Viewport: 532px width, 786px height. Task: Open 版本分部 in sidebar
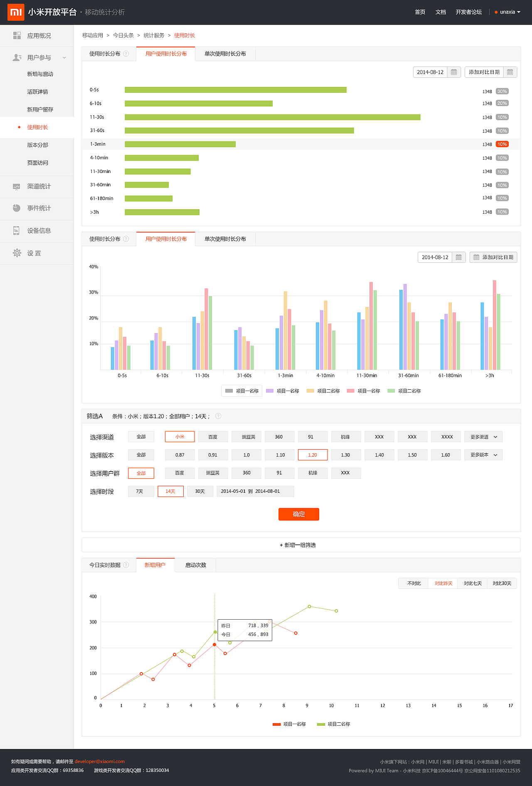pyautogui.click(x=37, y=145)
